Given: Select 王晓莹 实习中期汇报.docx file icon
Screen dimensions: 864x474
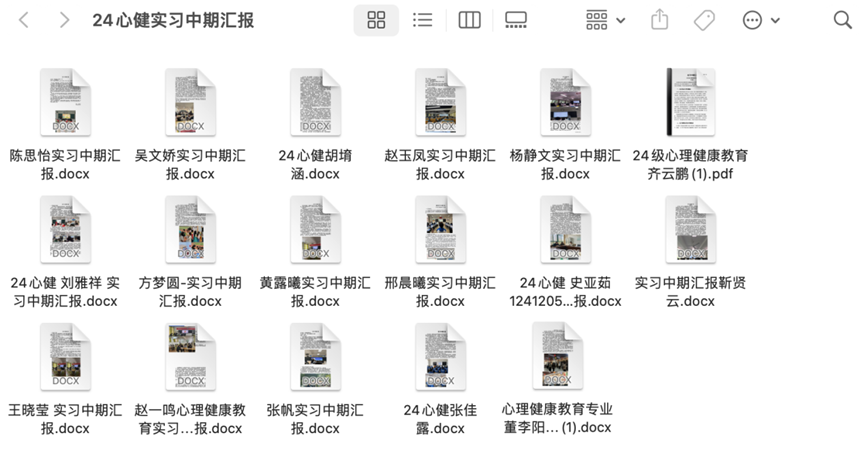Looking at the screenshot, I should [x=66, y=357].
